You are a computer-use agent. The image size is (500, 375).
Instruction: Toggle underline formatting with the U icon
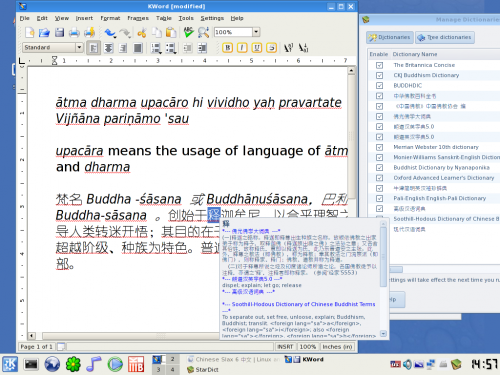click(257, 48)
